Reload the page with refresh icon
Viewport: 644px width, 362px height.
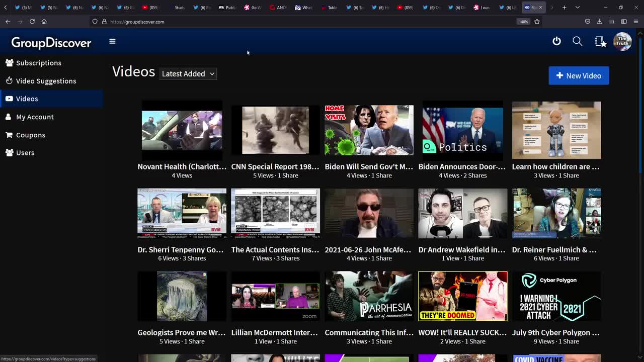(32, 22)
